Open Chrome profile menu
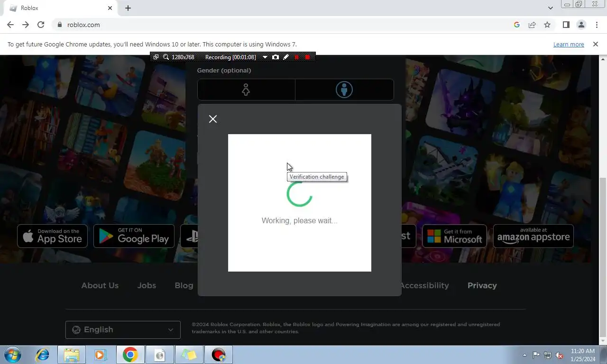 coord(581,25)
